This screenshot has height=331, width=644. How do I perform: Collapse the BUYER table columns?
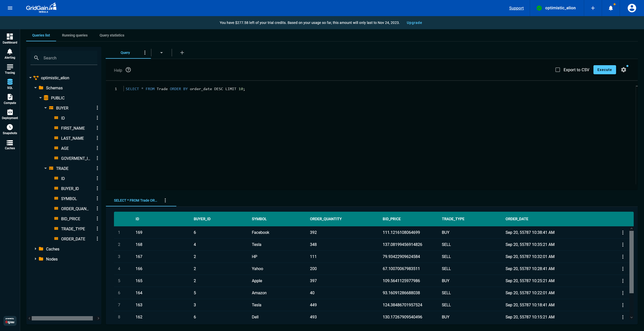(46, 108)
